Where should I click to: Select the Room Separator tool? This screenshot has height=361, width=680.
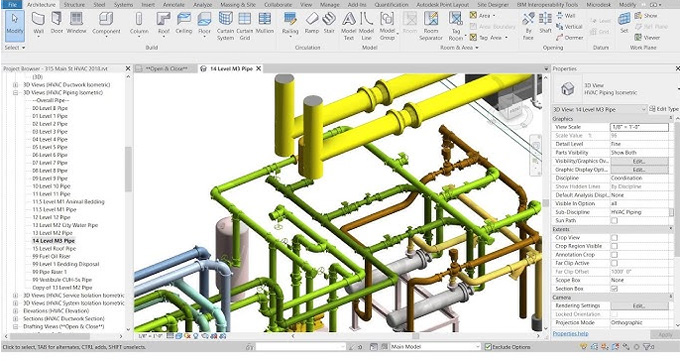[x=431, y=26]
